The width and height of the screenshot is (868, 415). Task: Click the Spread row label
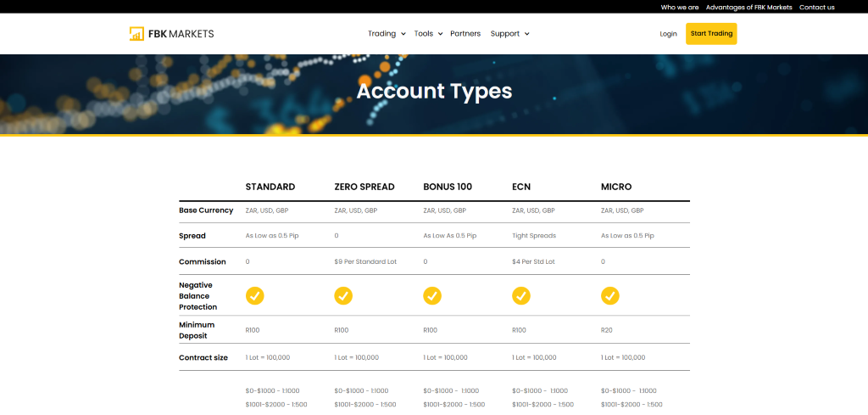(x=192, y=236)
